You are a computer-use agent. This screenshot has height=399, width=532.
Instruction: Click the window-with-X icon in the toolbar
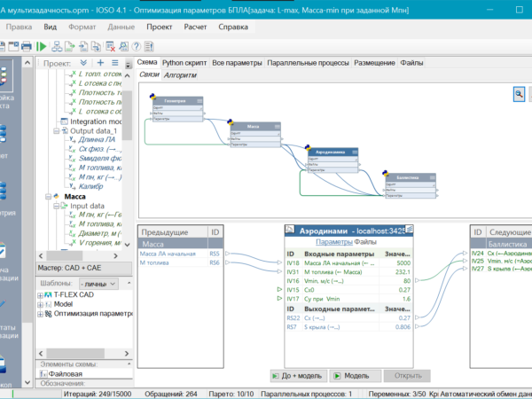click(x=13, y=46)
